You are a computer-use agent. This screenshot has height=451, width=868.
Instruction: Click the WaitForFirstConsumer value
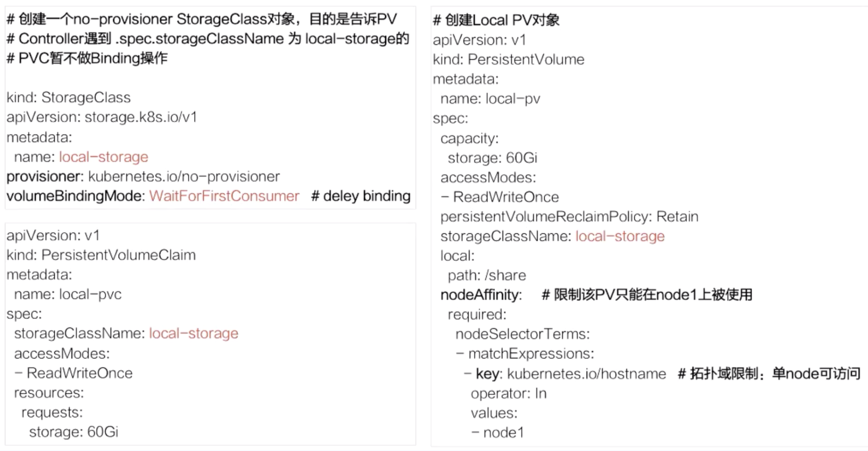224,196
